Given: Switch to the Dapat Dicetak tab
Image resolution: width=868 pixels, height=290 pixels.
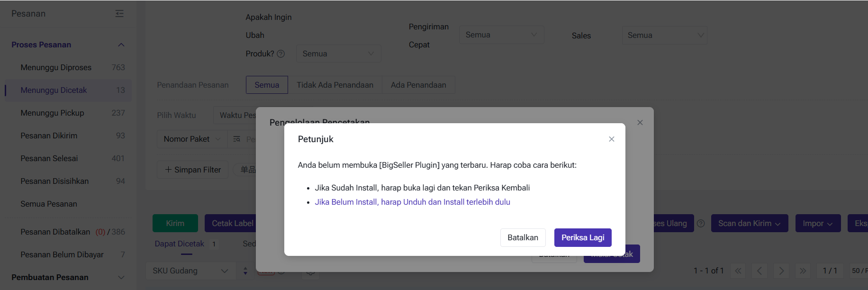Looking at the screenshot, I should pyautogui.click(x=180, y=244).
